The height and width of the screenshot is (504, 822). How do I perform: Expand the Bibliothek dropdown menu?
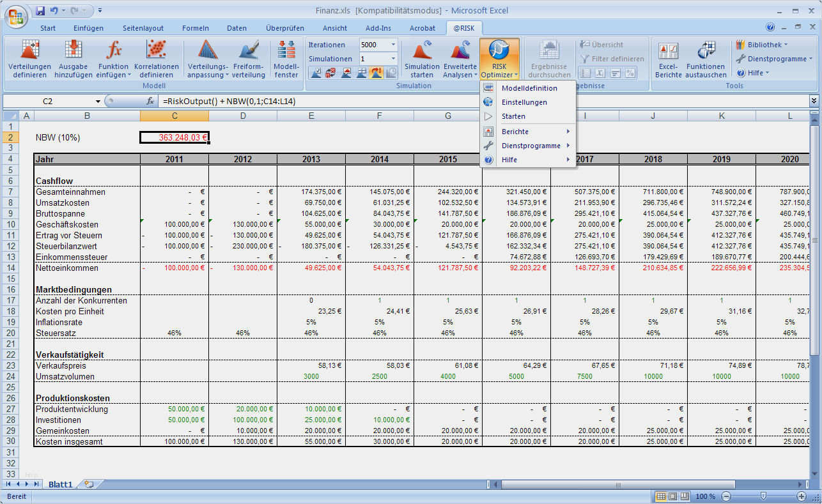761,45
